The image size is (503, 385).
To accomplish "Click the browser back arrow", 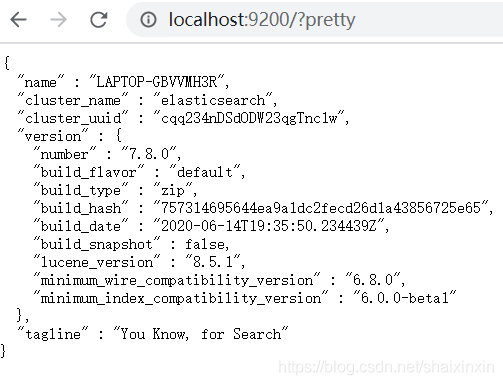I will pos(18,20).
